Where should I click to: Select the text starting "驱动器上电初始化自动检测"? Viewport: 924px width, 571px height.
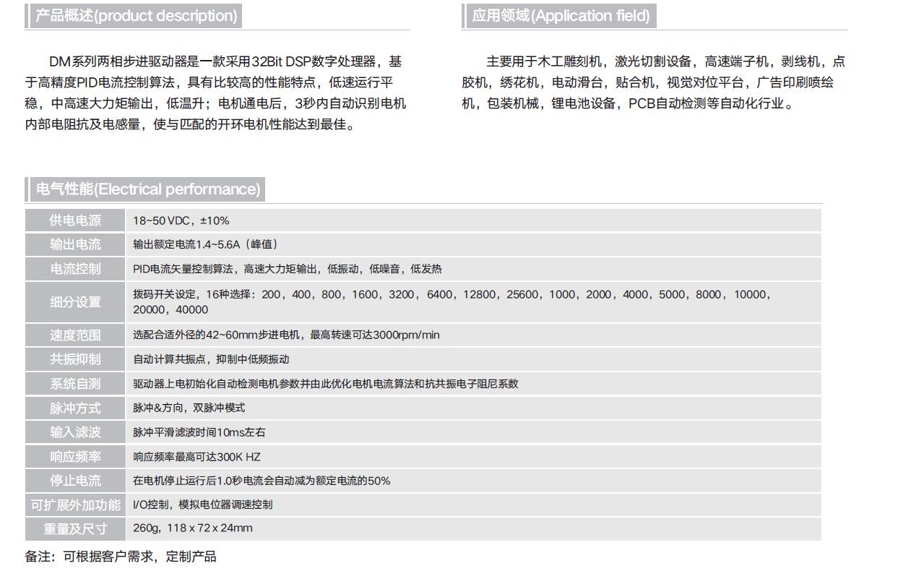[x=326, y=384]
